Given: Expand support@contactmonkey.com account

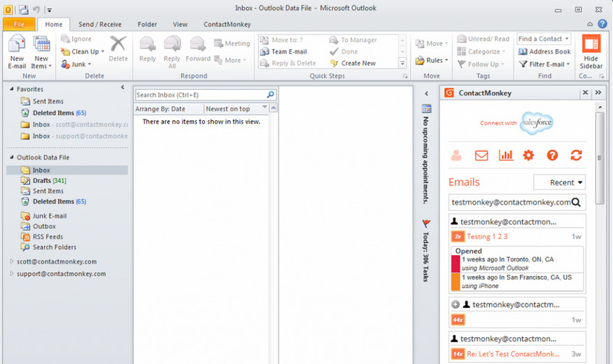Looking at the screenshot, I should point(11,274).
